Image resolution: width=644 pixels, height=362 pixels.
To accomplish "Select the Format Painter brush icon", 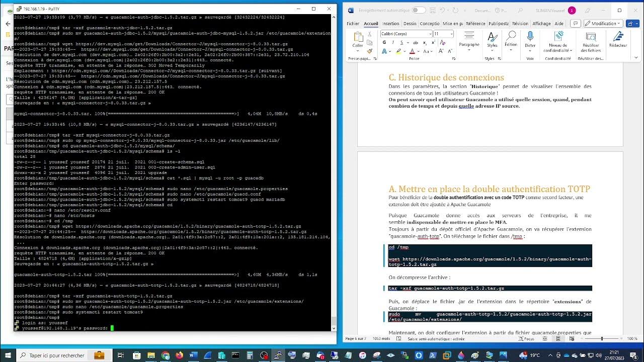I will [370, 51].
